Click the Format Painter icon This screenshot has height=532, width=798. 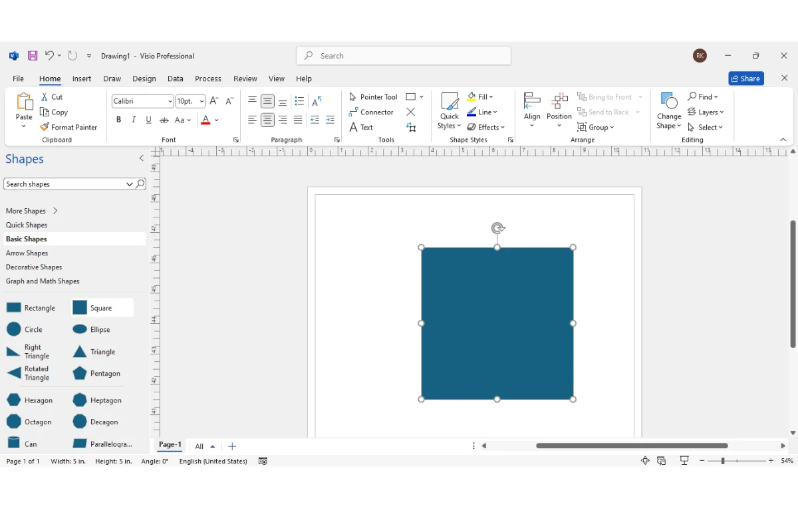tap(45, 127)
